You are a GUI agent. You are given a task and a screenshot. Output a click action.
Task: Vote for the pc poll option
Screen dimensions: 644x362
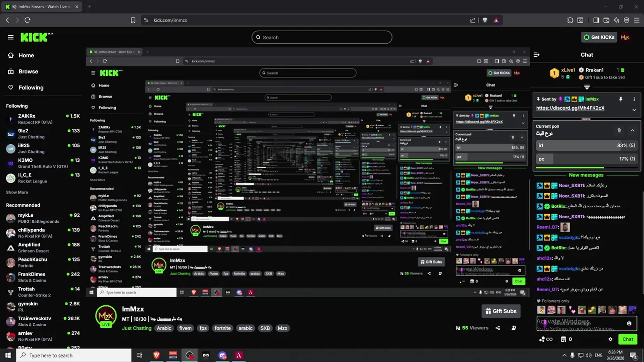tap(587, 159)
